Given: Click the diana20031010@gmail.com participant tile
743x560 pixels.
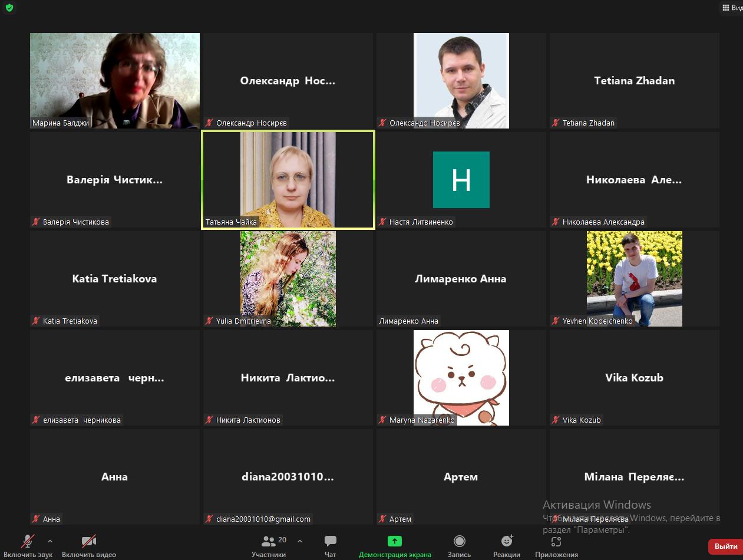Looking at the screenshot, I should pyautogui.click(x=288, y=477).
